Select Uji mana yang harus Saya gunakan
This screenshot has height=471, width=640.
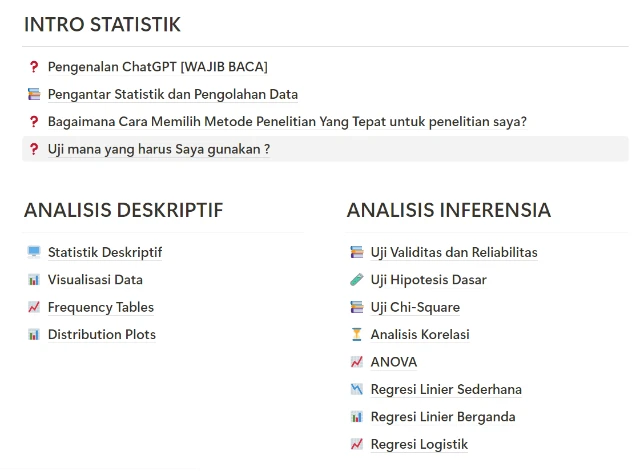coord(158,149)
